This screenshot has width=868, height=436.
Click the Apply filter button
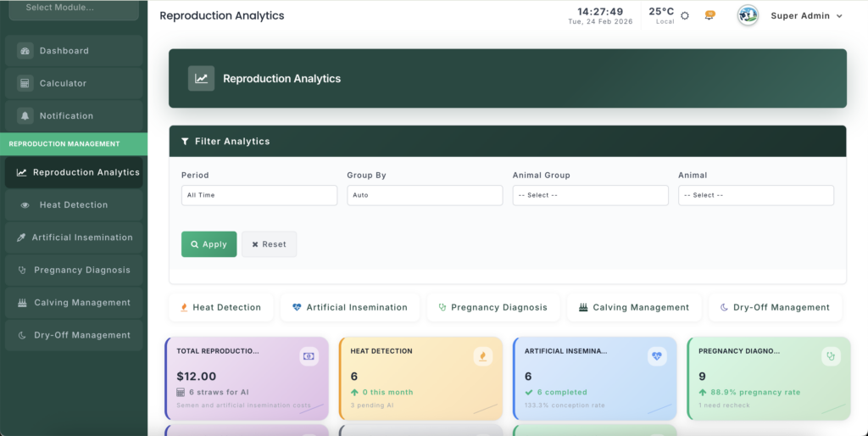[x=209, y=244]
